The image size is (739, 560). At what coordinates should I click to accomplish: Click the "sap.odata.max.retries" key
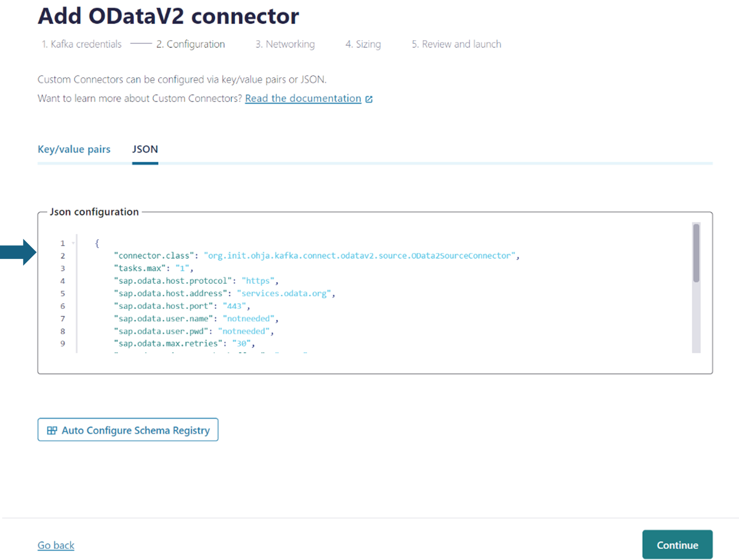click(169, 343)
